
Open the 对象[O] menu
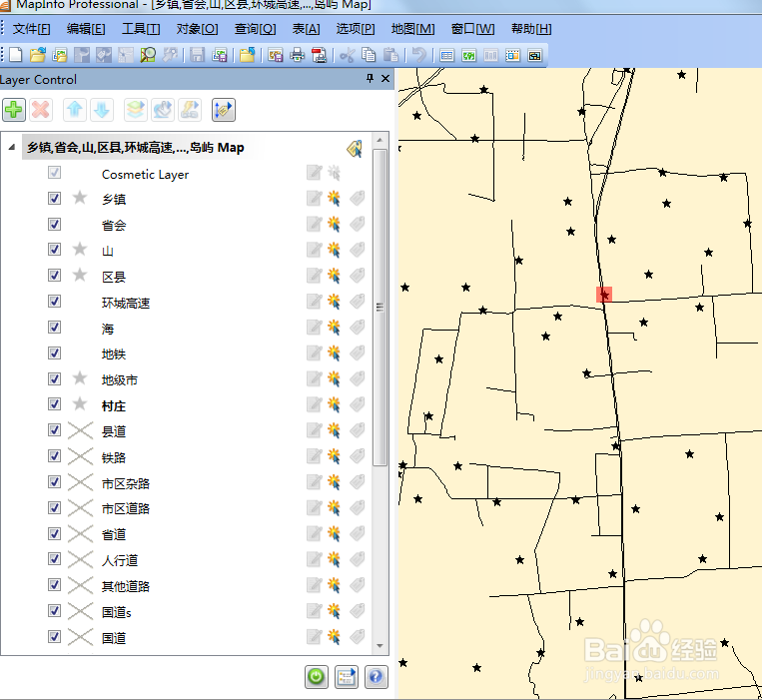pyautogui.click(x=198, y=29)
